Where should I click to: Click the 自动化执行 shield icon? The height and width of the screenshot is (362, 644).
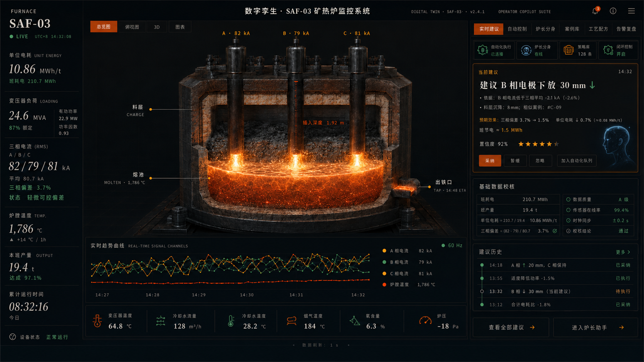tap(483, 50)
